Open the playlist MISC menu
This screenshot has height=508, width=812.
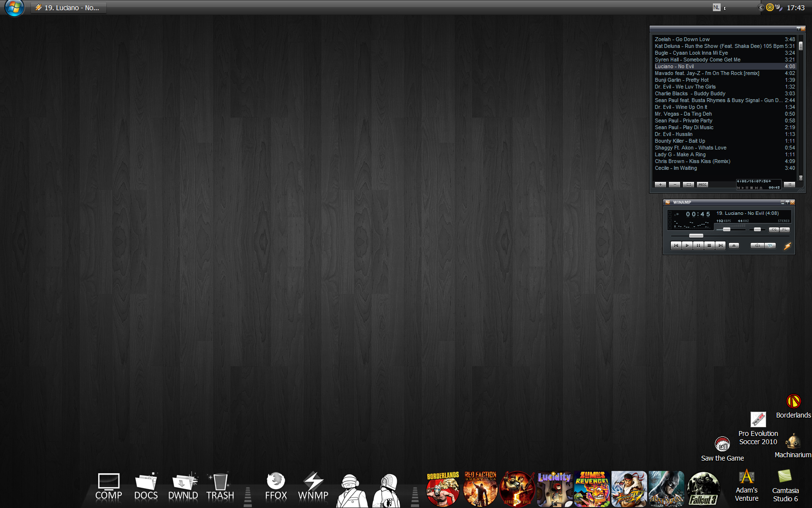[x=703, y=185]
